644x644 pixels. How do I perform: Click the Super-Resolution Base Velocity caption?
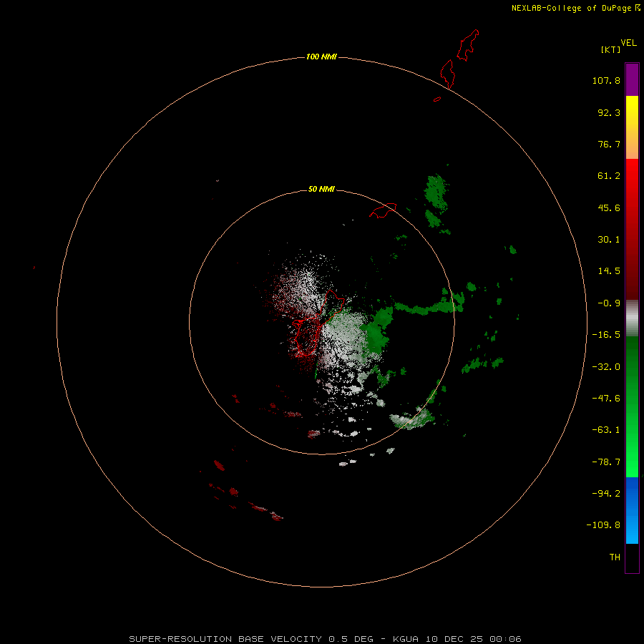tap(326, 639)
